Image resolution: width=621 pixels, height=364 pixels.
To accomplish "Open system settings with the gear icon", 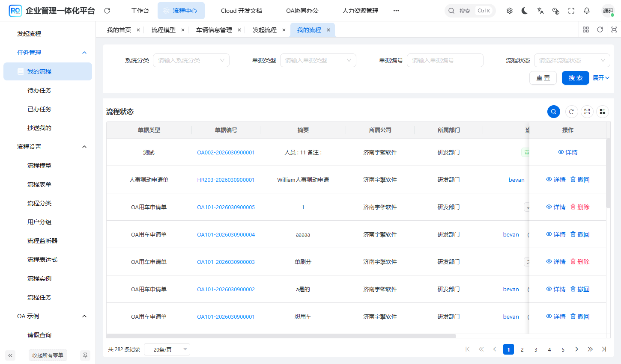I will coord(509,11).
